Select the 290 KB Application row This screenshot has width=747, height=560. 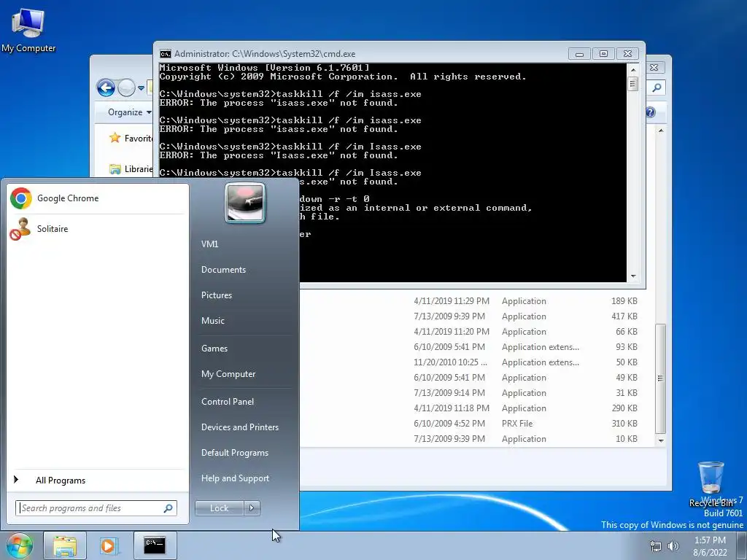click(x=476, y=408)
